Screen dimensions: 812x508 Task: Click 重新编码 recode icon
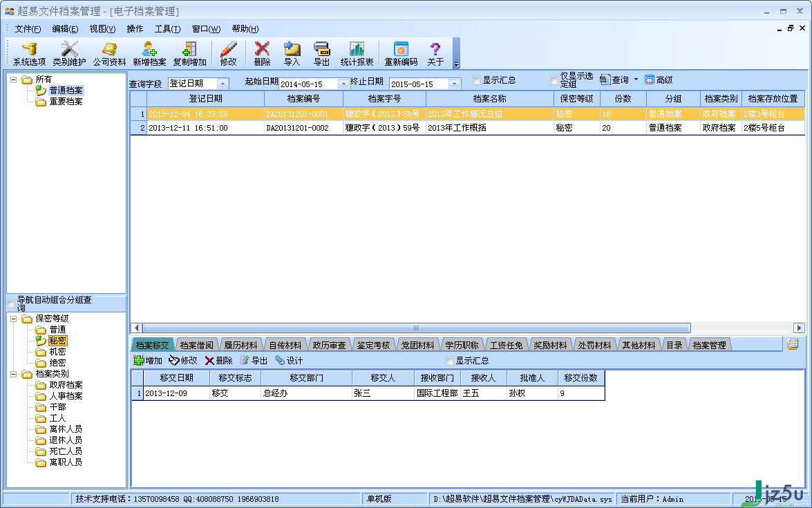point(401,54)
